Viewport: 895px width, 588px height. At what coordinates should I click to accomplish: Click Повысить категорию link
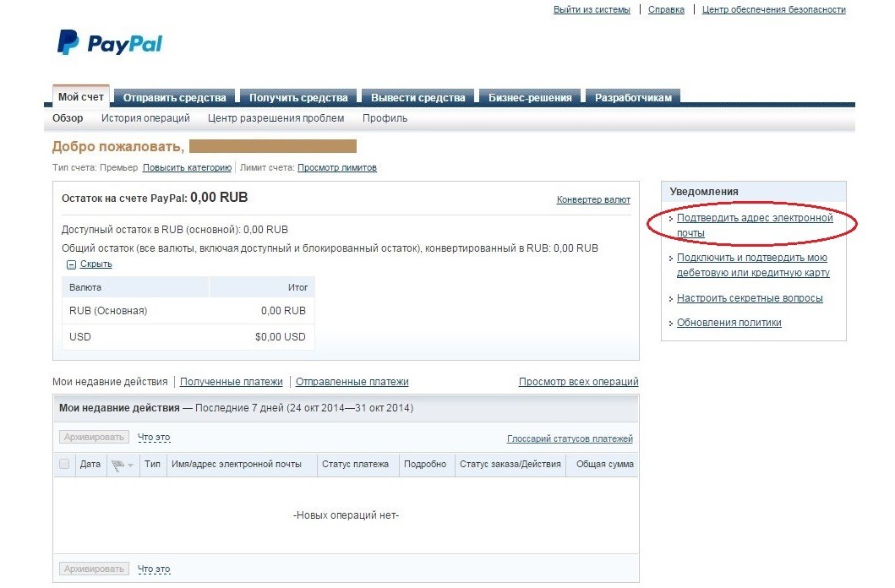(x=188, y=167)
